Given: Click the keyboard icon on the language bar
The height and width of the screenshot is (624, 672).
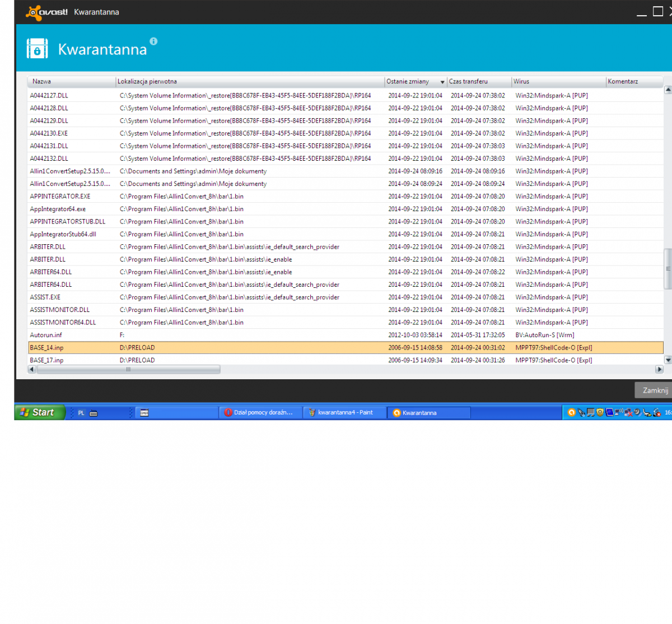Looking at the screenshot, I should [x=94, y=413].
